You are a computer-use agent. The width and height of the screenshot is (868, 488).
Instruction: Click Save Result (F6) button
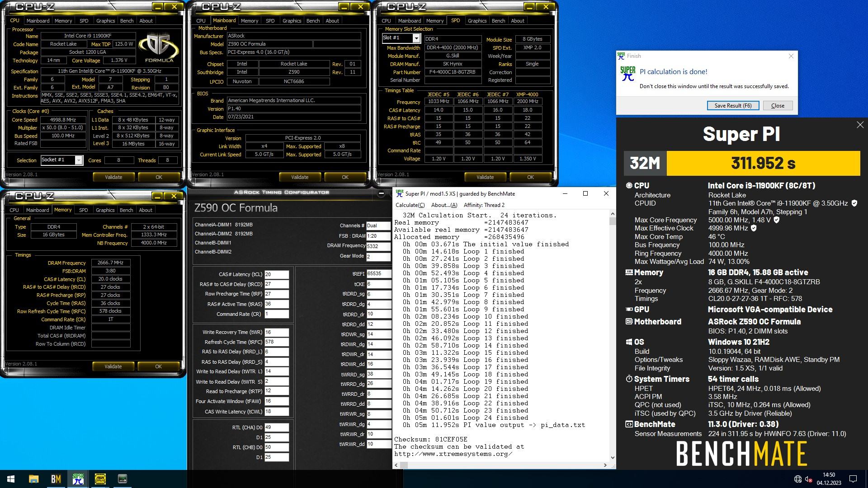(x=733, y=105)
